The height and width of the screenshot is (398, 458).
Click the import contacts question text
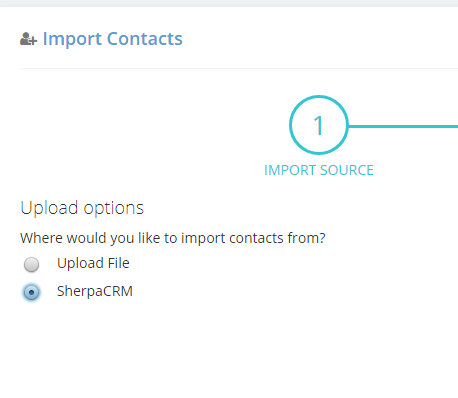click(x=173, y=238)
